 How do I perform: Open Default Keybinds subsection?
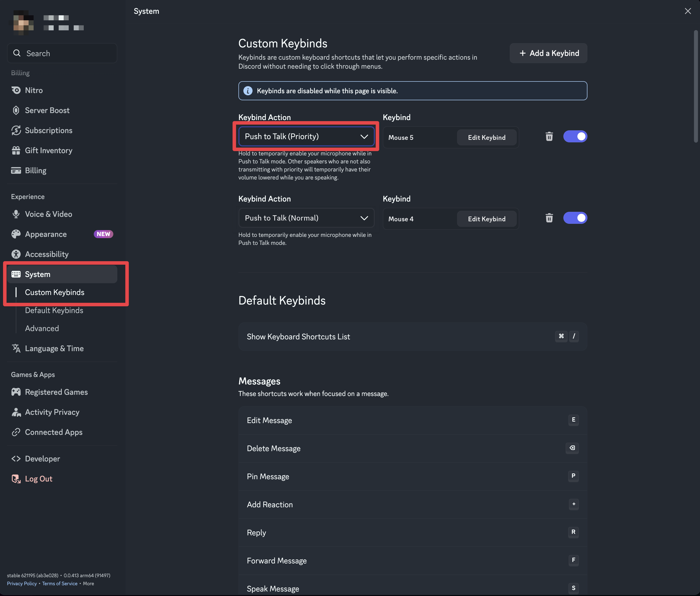pyautogui.click(x=54, y=310)
